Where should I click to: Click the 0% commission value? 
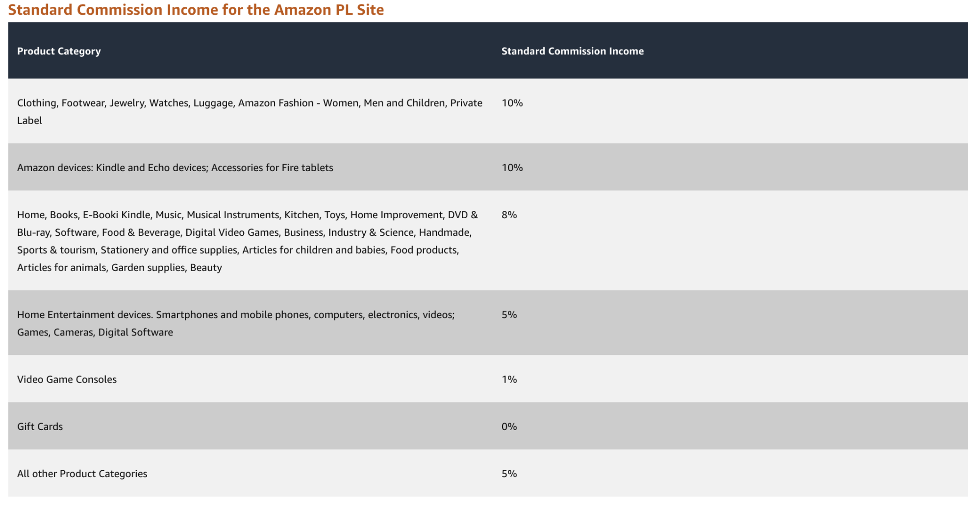[x=509, y=427]
